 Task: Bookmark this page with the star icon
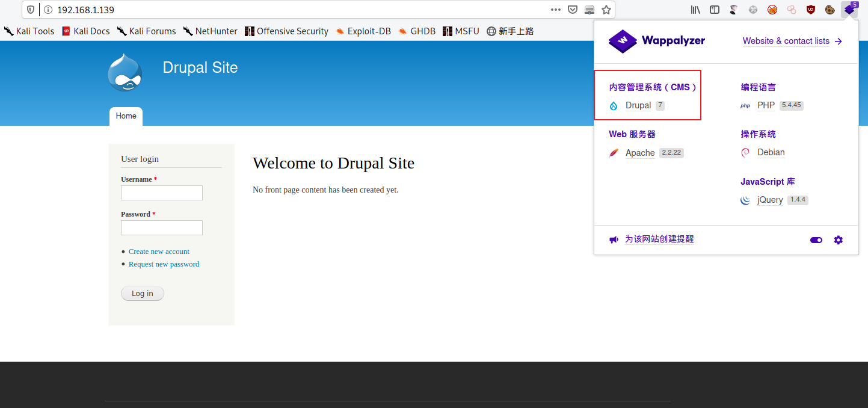pyautogui.click(x=606, y=10)
